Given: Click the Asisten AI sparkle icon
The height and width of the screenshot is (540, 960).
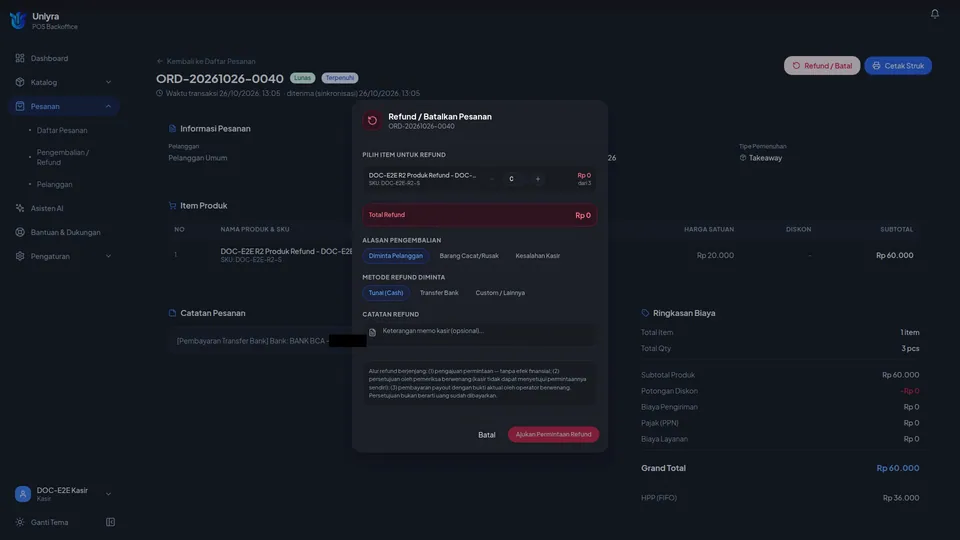Looking at the screenshot, I should [20, 208].
